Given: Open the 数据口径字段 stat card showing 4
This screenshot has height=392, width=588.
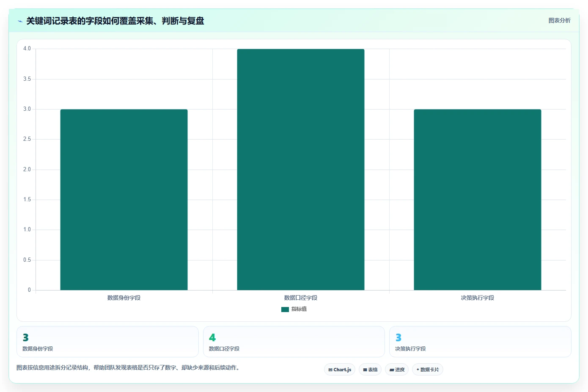Looking at the screenshot, I should 294,342.
